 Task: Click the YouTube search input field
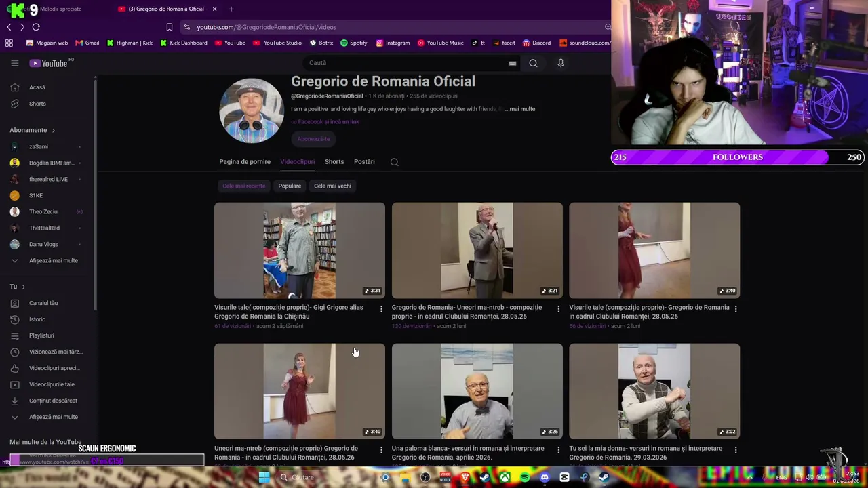(407, 63)
